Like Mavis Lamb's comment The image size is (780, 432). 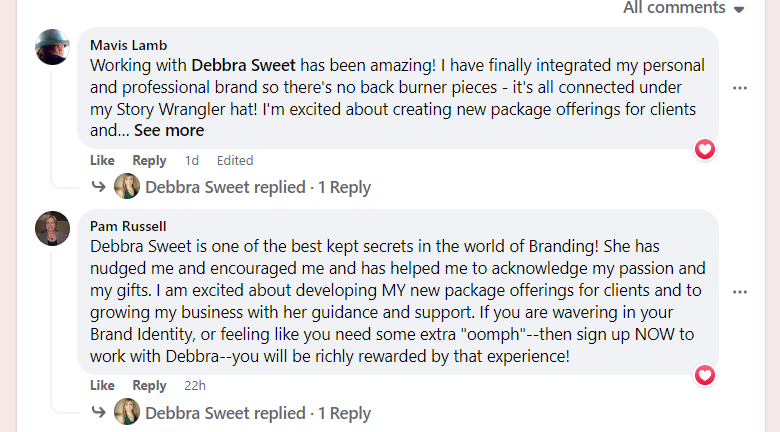[102, 160]
